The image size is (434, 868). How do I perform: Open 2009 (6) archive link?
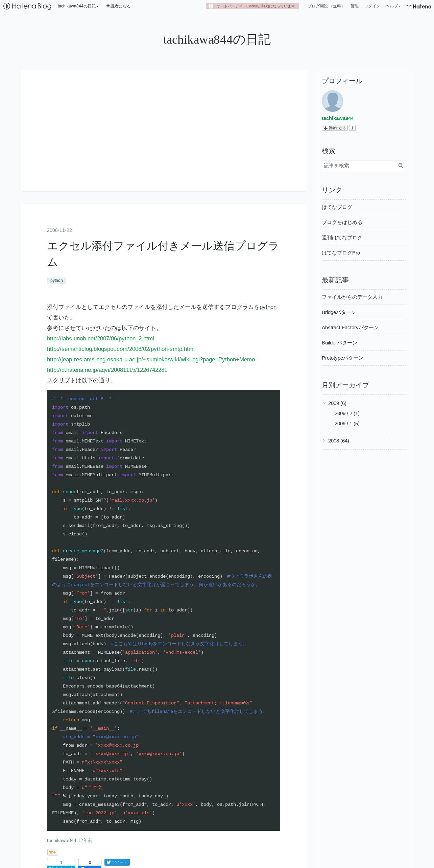tap(337, 403)
